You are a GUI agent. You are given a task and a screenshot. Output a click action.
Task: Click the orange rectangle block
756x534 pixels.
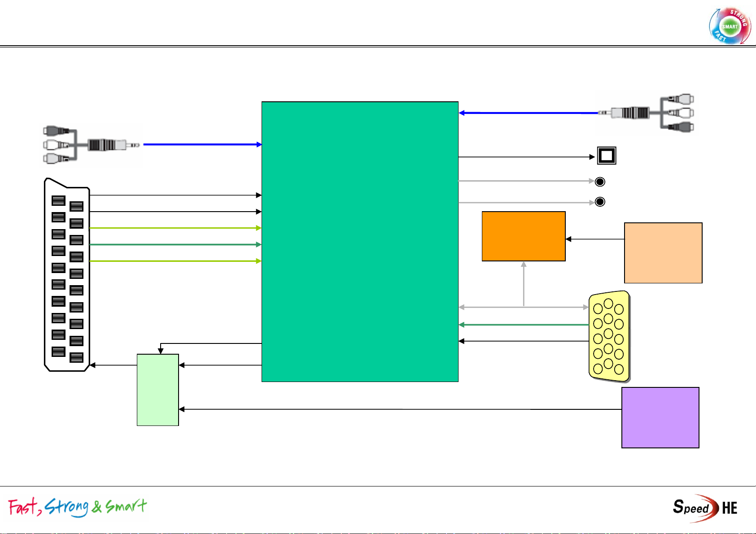point(523,236)
